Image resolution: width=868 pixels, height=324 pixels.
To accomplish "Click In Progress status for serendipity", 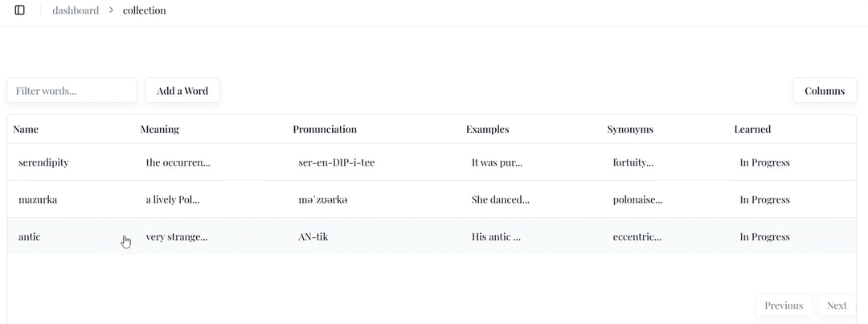I will 764,162.
